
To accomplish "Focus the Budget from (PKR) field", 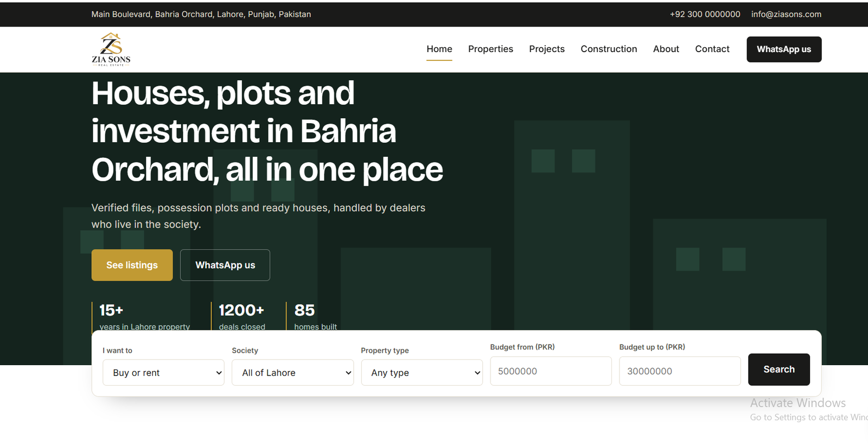I will [551, 371].
